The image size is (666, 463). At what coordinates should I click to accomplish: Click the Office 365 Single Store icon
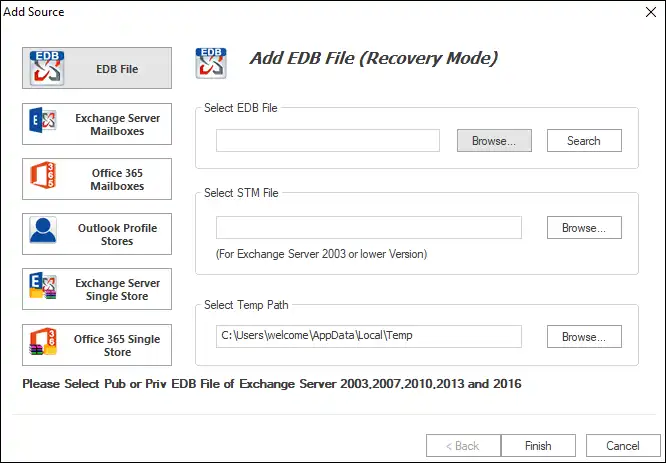coord(43,341)
